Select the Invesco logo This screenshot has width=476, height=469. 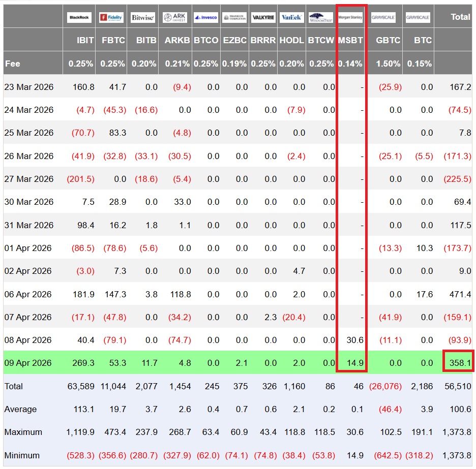pyautogui.click(x=206, y=17)
